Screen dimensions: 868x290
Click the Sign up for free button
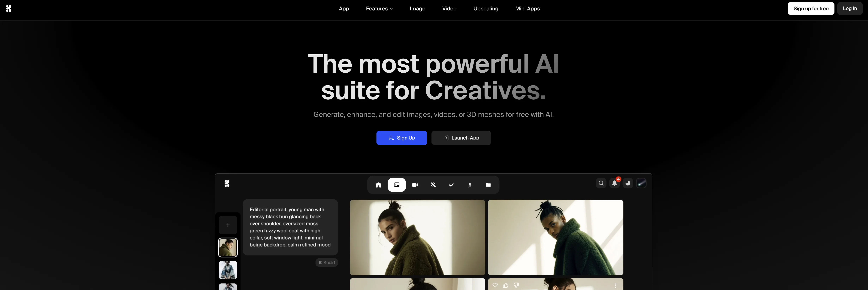click(811, 8)
